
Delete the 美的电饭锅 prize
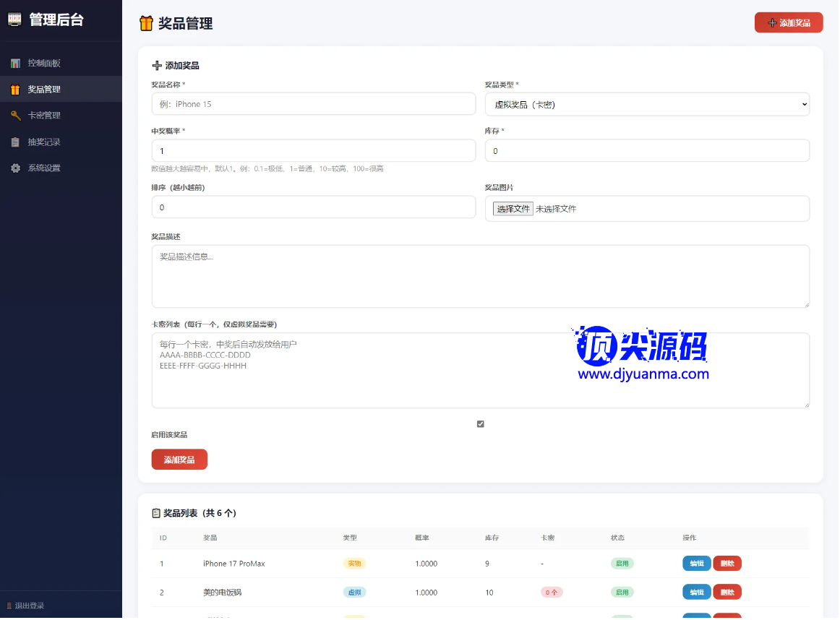tap(727, 593)
